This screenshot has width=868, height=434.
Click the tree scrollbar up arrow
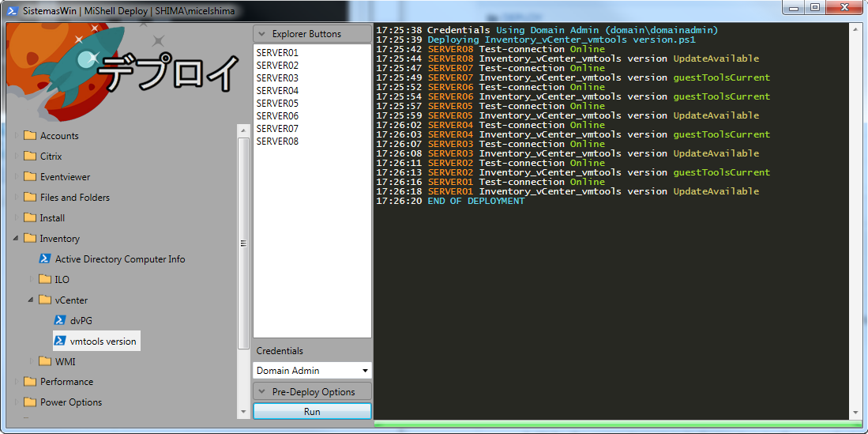[x=243, y=130]
